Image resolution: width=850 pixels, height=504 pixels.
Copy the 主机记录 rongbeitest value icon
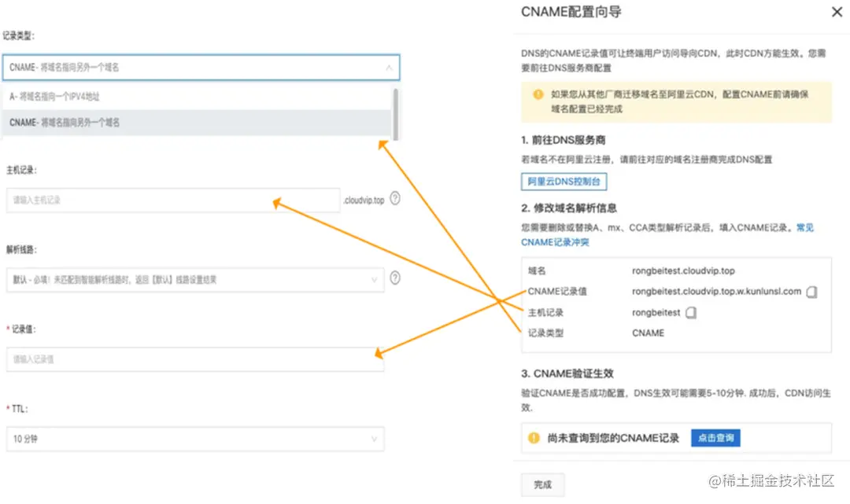tap(691, 313)
